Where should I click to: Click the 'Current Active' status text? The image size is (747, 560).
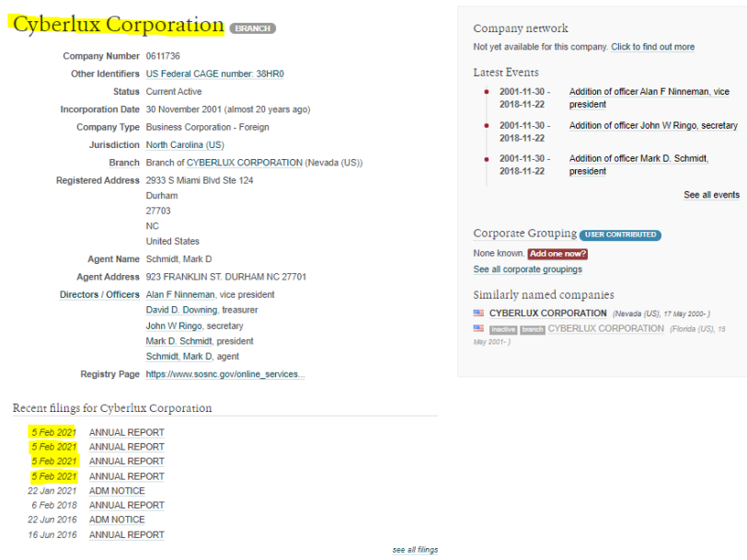pos(174,91)
